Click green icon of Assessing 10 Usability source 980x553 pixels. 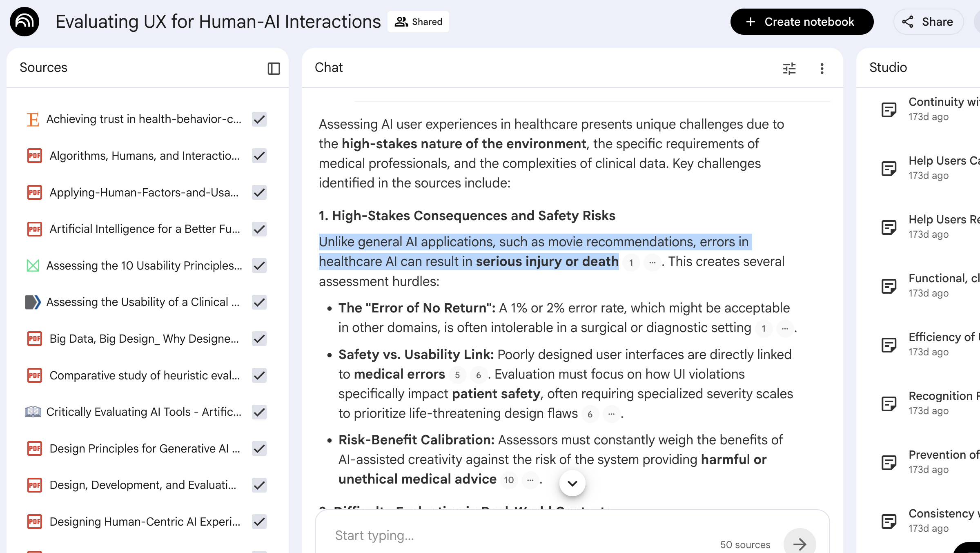[33, 265]
